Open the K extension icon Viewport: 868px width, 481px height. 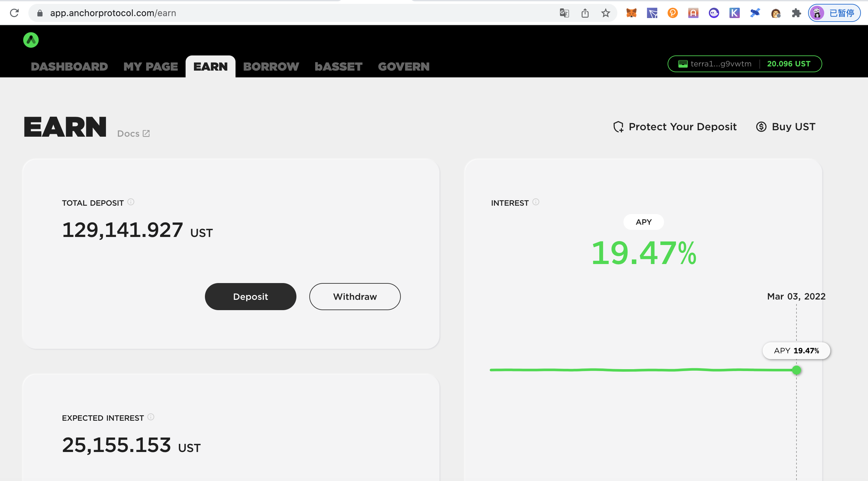(x=734, y=13)
